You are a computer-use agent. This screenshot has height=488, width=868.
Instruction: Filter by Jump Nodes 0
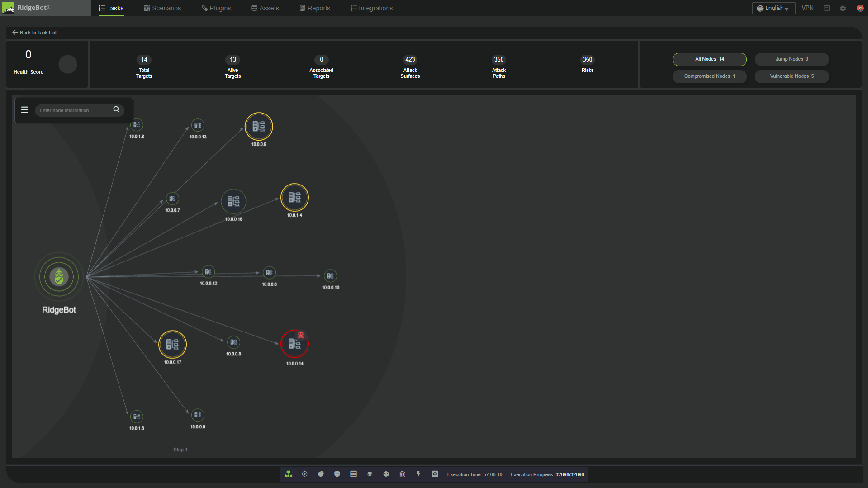pyautogui.click(x=792, y=59)
